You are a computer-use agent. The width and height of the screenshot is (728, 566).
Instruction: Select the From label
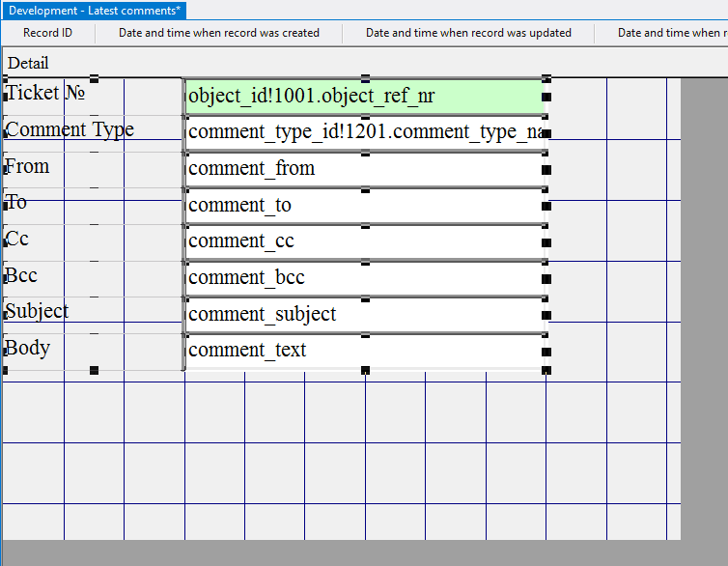(x=27, y=166)
